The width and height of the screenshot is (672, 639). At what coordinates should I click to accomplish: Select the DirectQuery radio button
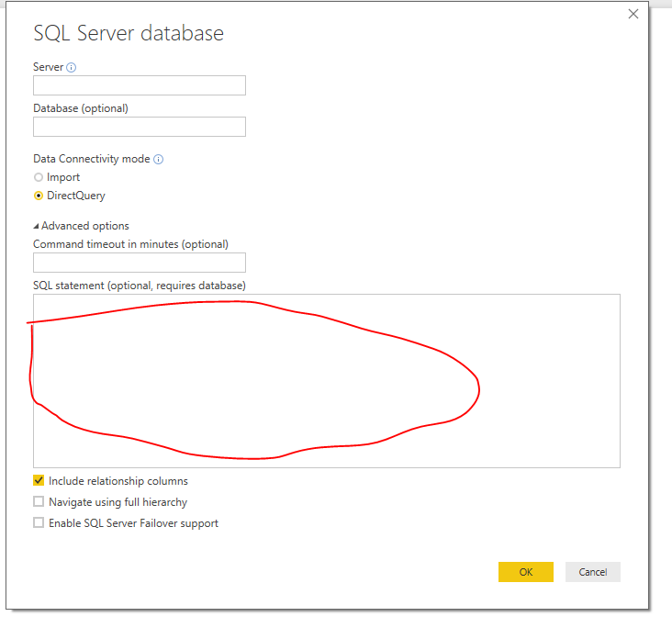pos(39,196)
